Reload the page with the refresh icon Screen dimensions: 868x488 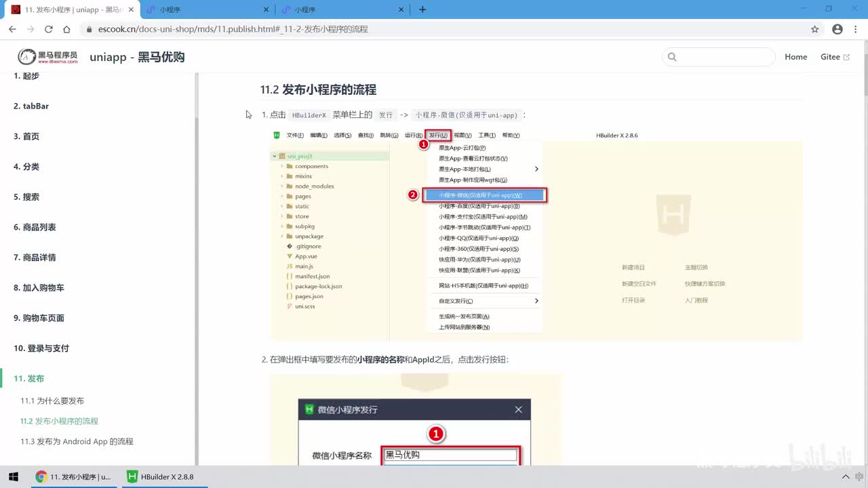[x=49, y=29]
